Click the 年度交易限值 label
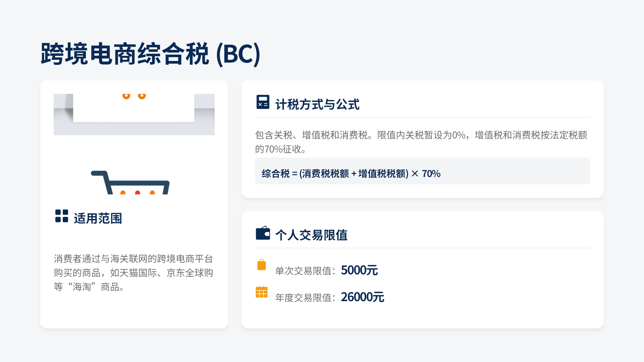 (x=305, y=298)
